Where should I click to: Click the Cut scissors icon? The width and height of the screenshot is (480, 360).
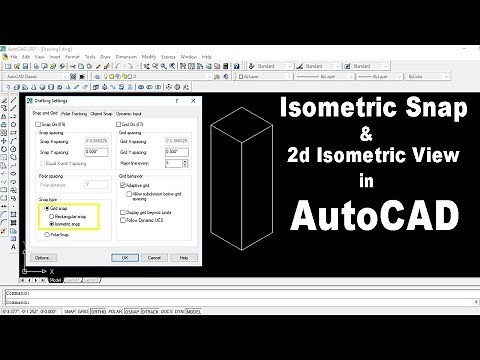pyautogui.click(x=73, y=66)
